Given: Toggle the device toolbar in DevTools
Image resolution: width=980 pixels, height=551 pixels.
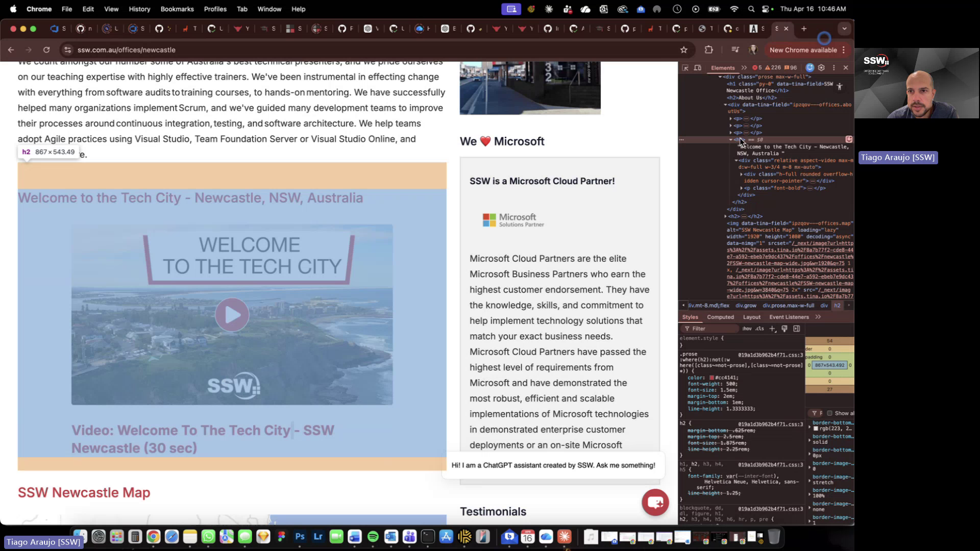Looking at the screenshot, I should pyautogui.click(x=698, y=67).
